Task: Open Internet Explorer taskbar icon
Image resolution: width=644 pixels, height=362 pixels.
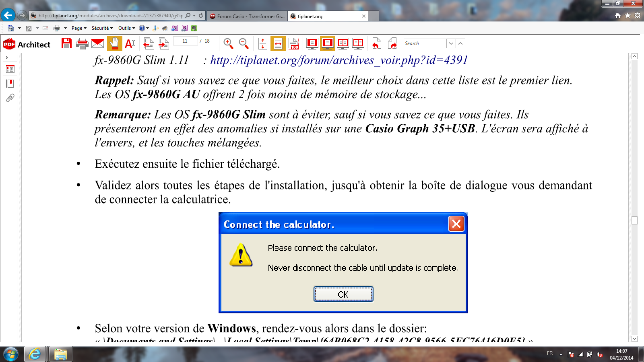Action: [35, 354]
